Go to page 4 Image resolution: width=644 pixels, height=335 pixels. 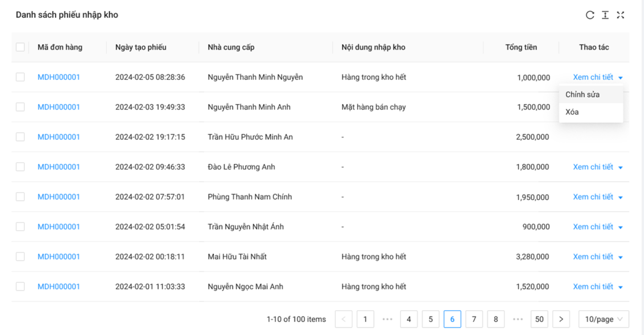coord(409,319)
